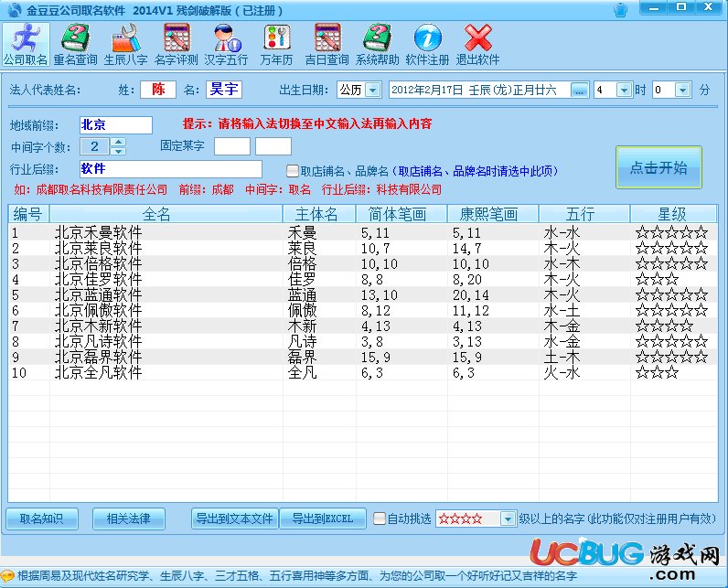The image size is (728, 588).
Task: Check the 取店铺名、品牌名 checkbox
Action: (292, 171)
